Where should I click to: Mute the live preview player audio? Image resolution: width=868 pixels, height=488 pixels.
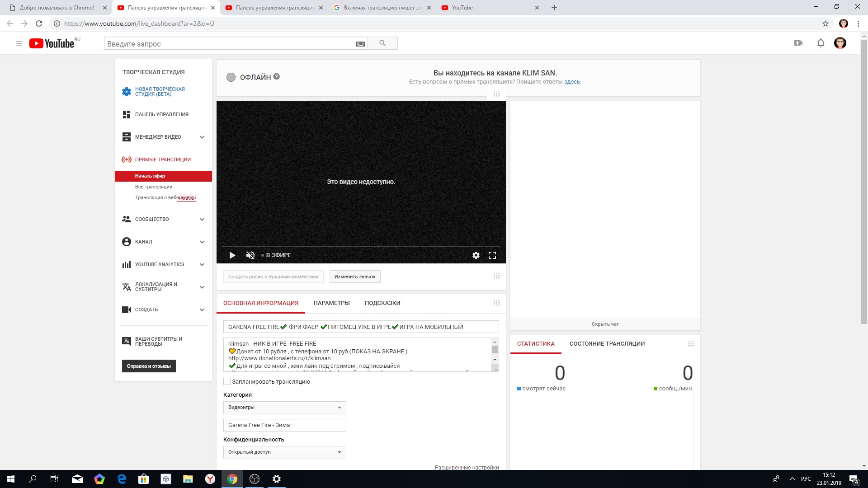[x=250, y=255]
